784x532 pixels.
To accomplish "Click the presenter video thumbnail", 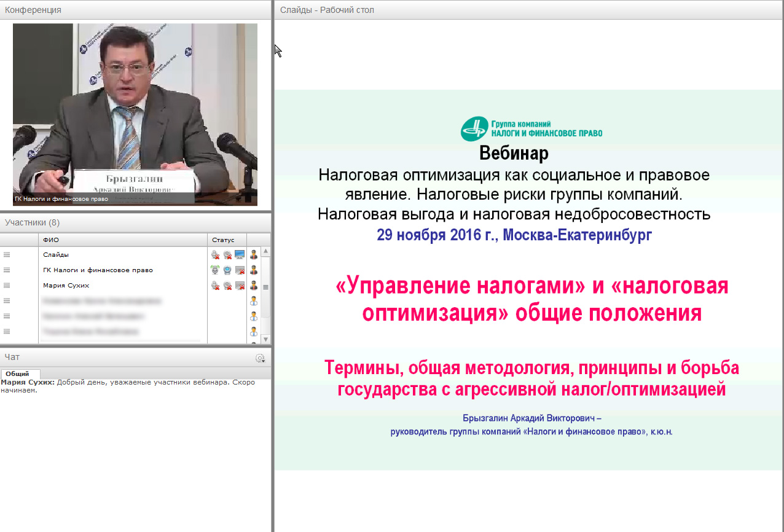I will (135, 114).
